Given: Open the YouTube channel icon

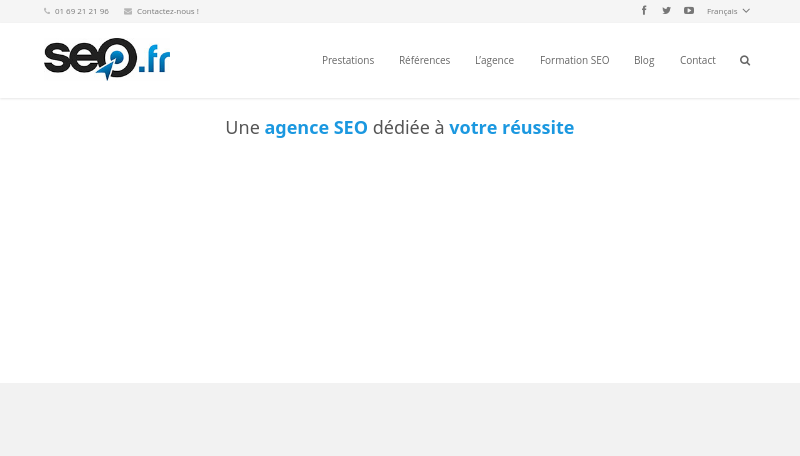Looking at the screenshot, I should [x=689, y=10].
